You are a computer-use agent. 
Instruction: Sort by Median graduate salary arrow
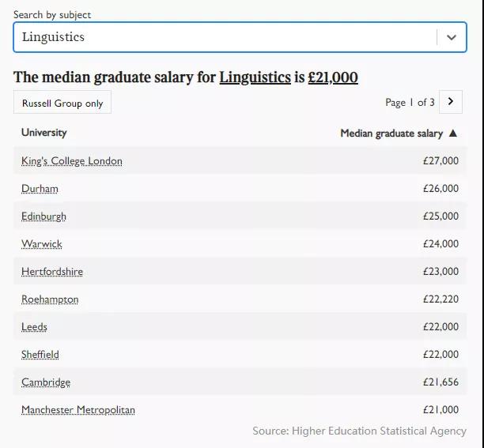point(453,134)
